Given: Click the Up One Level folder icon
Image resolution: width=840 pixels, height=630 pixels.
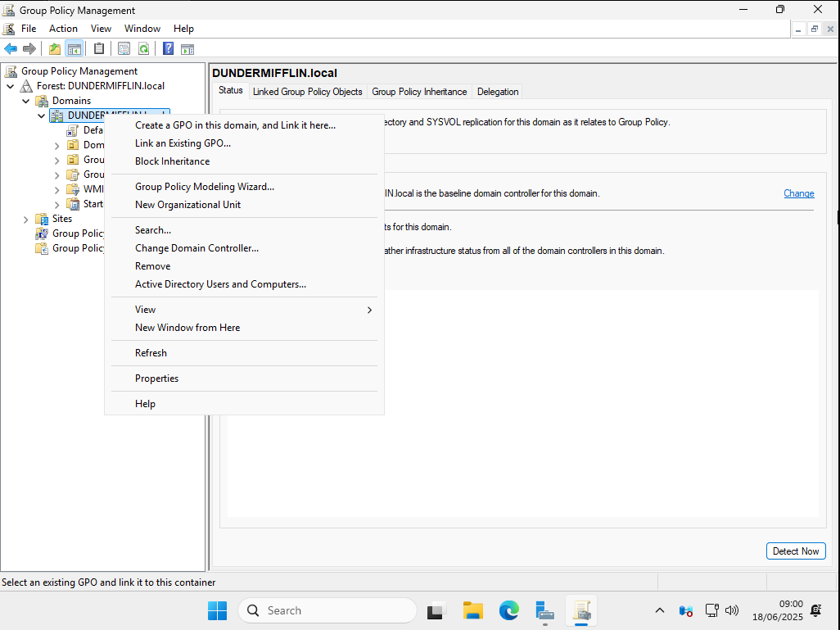Looking at the screenshot, I should coord(55,49).
